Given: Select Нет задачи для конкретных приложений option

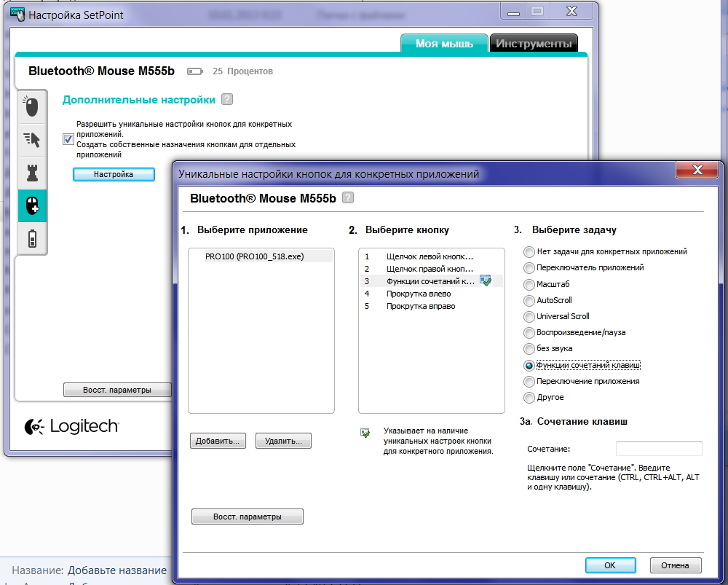Looking at the screenshot, I should point(529,252).
